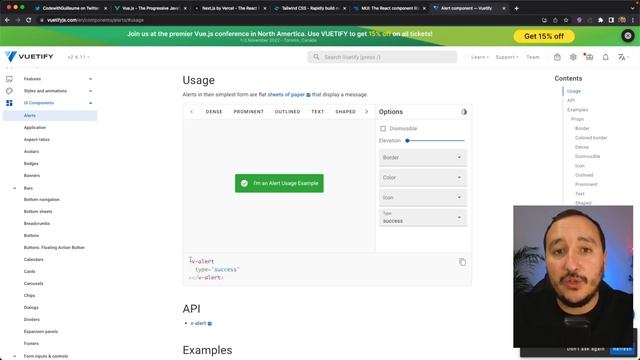The image size is (640, 360).
Task: Open the Team header link
Action: (533, 57)
